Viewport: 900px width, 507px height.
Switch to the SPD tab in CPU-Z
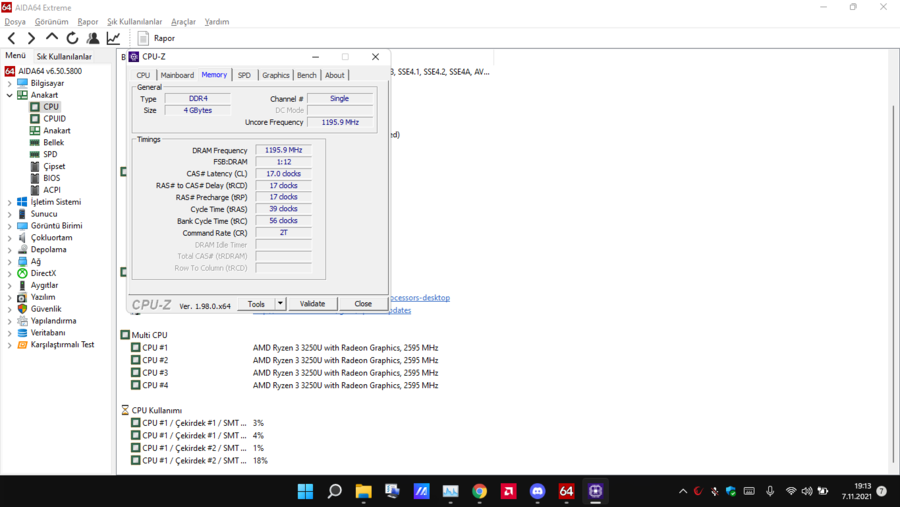(244, 75)
